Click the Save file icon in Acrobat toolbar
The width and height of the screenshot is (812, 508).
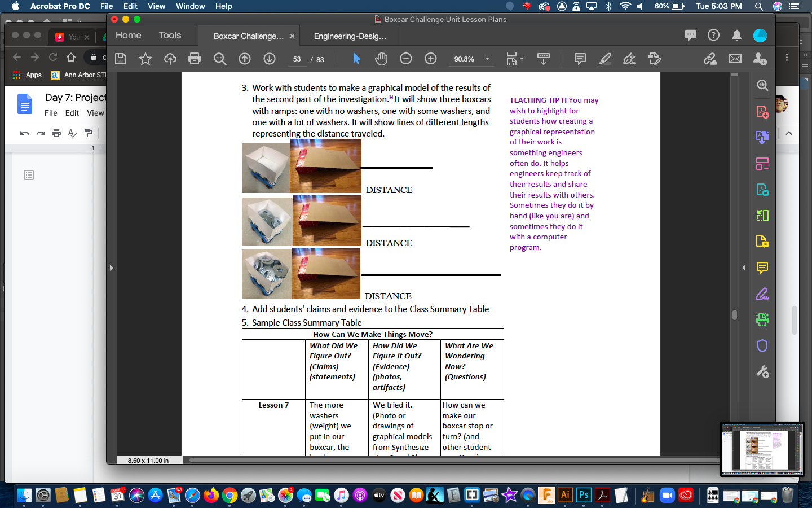tap(121, 59)
